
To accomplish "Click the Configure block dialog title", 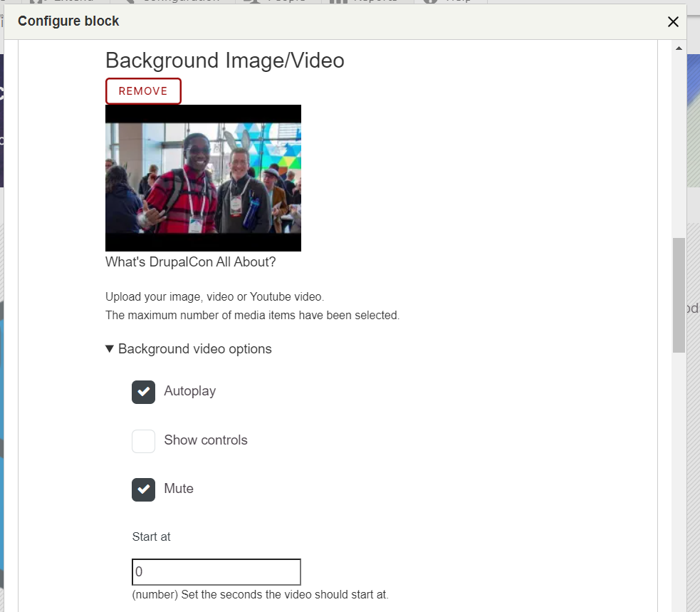I will pyautogui.click(x=68, y=21).
